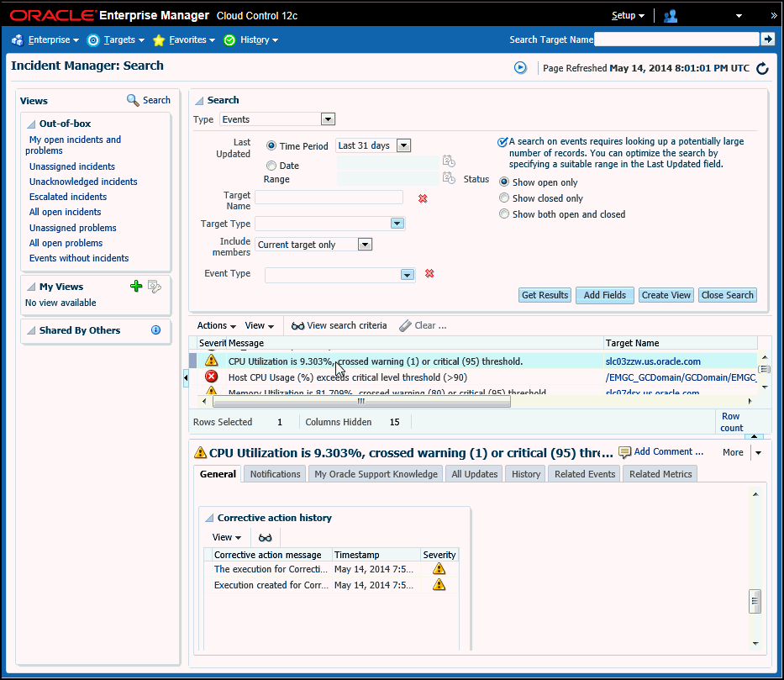
Task: Open Unassigned incidents view
Action: tap(72, 166)
